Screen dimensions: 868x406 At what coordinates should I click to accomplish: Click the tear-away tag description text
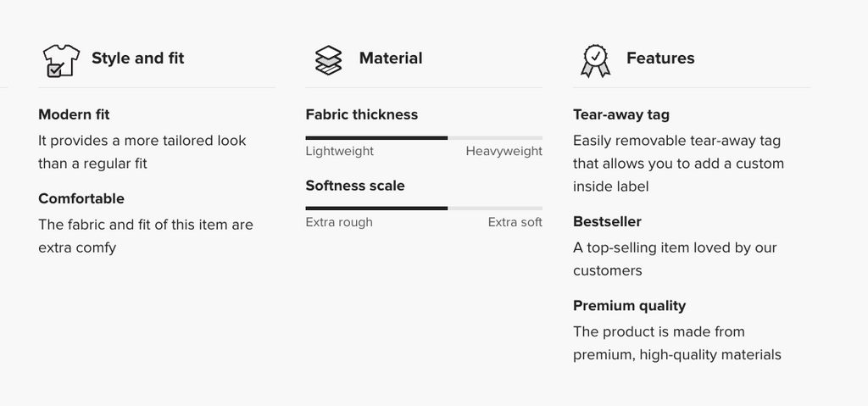[x=678, y=164]
